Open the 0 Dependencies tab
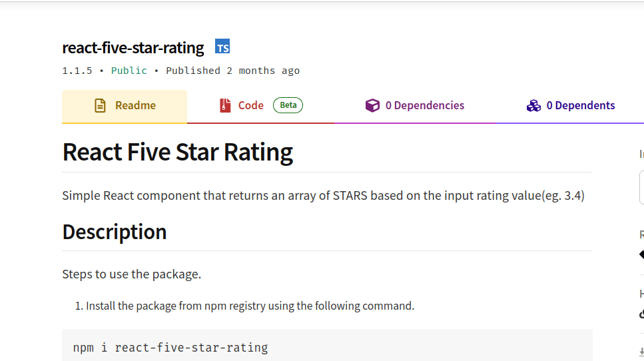 [x=424, y=105]
